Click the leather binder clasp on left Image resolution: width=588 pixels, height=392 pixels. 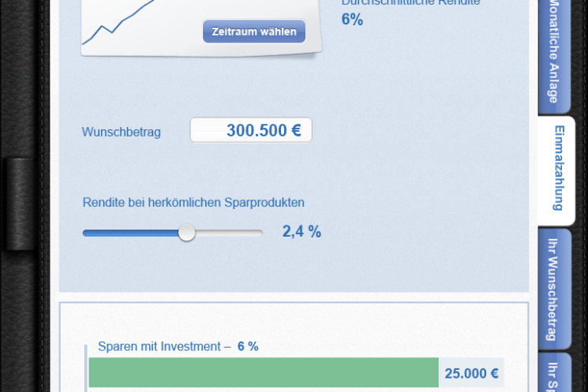[x=20, y=204]
